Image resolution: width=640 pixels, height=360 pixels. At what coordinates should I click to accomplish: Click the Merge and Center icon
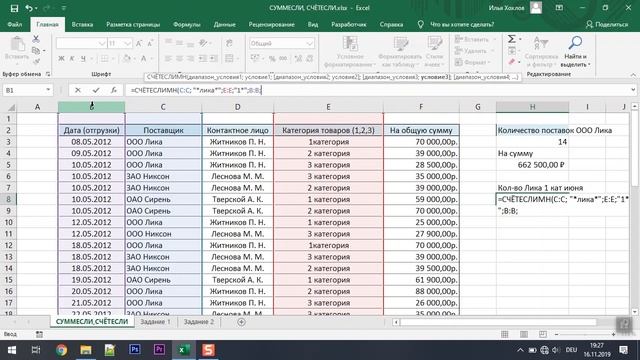[x=229, y=59]
